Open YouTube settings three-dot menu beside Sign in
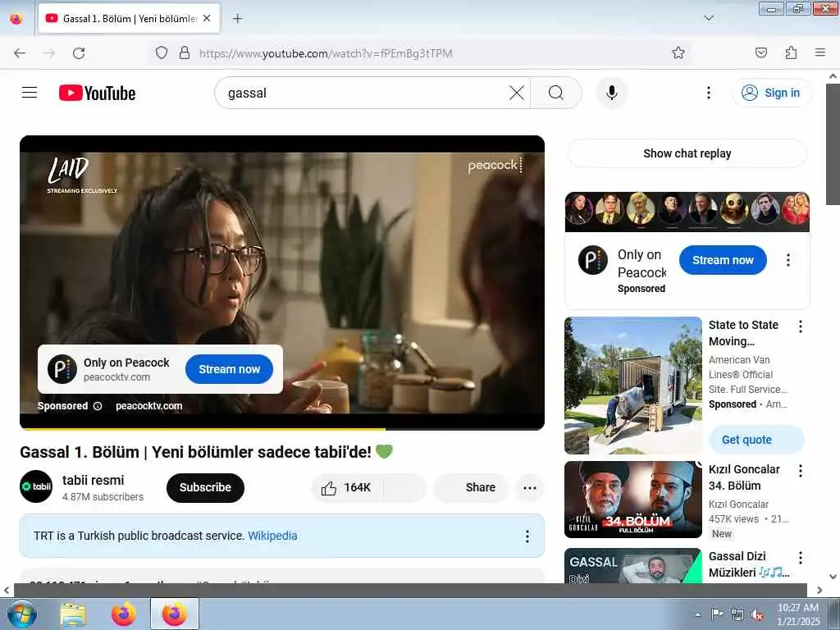Screen dimensions: 840x630 coord(708,93)
